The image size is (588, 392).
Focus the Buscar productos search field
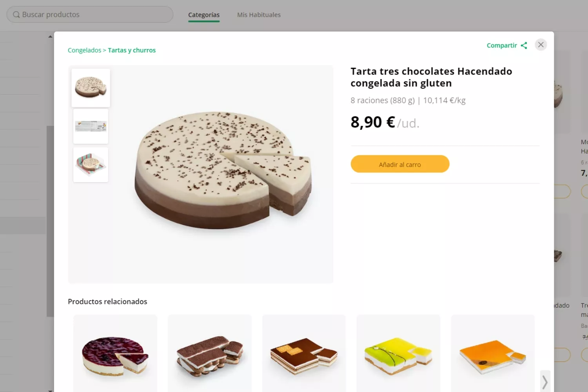tap(94, 15)
